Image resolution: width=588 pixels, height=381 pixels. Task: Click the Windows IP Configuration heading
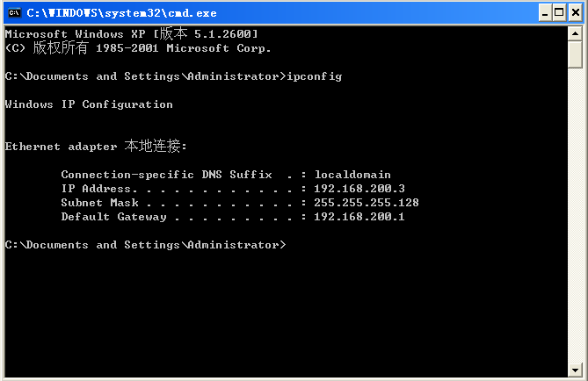point(89,104)
